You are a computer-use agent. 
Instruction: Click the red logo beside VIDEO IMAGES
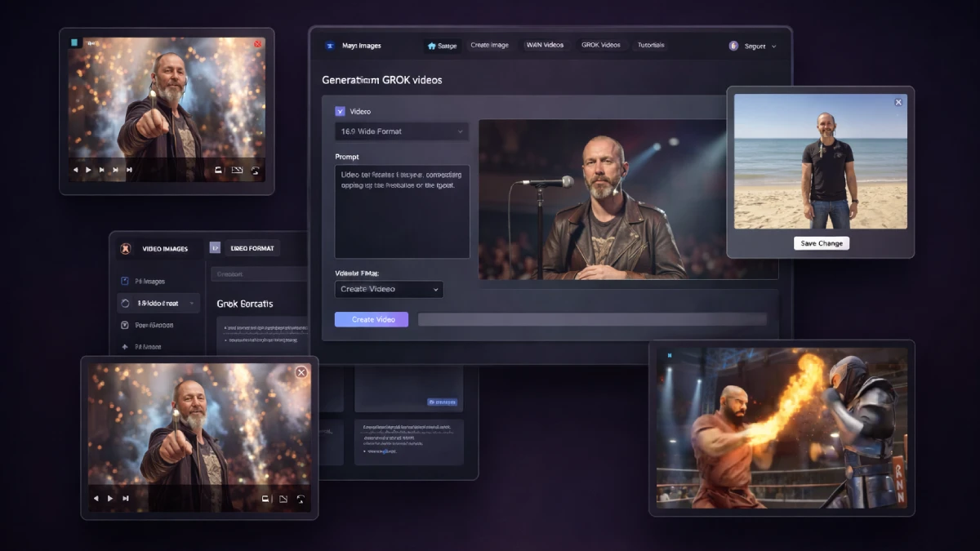click(126, 248)
